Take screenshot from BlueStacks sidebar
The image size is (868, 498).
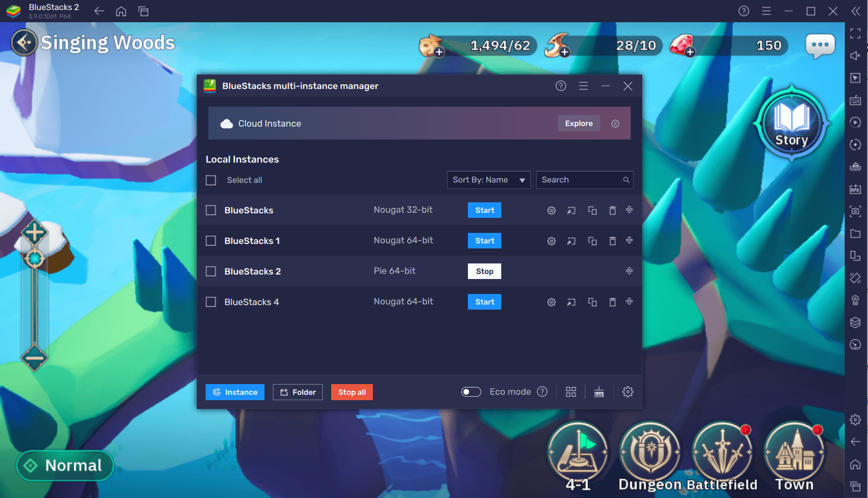[x=856, y=211]
